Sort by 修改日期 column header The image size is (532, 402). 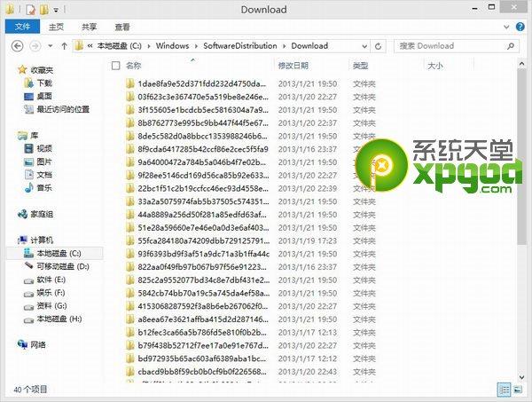click(293, 66)
